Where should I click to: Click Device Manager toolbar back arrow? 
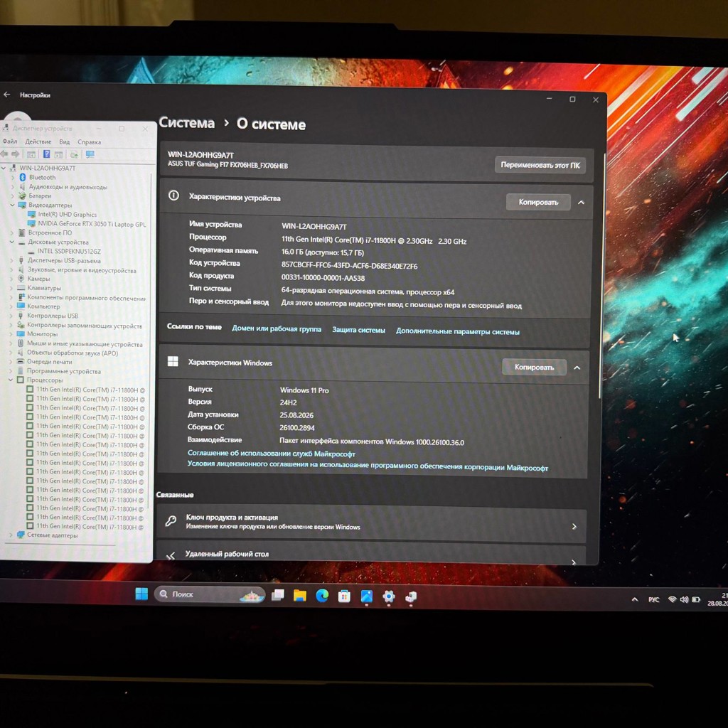click(x=4, y=154)
